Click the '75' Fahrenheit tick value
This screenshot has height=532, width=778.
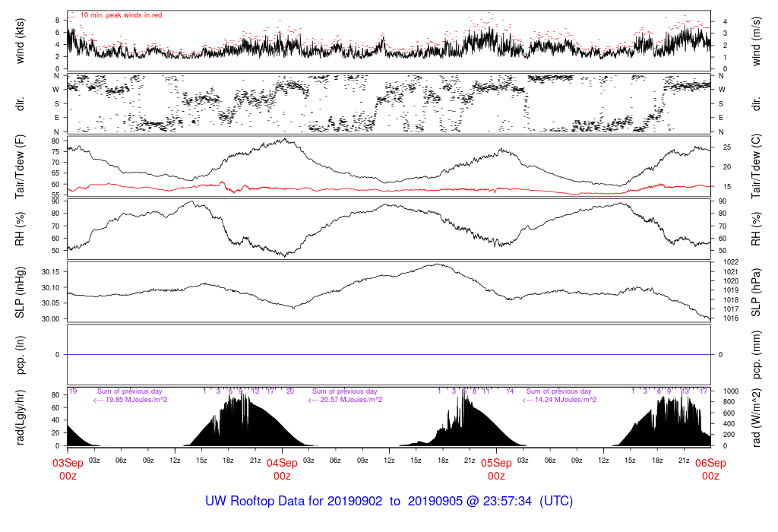pyautogui.click(x=55, y=152)
